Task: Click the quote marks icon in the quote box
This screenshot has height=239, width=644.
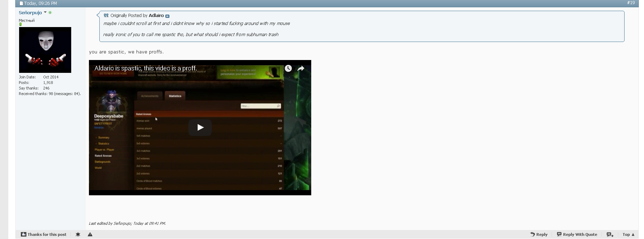Action: (x=106, y=15)
